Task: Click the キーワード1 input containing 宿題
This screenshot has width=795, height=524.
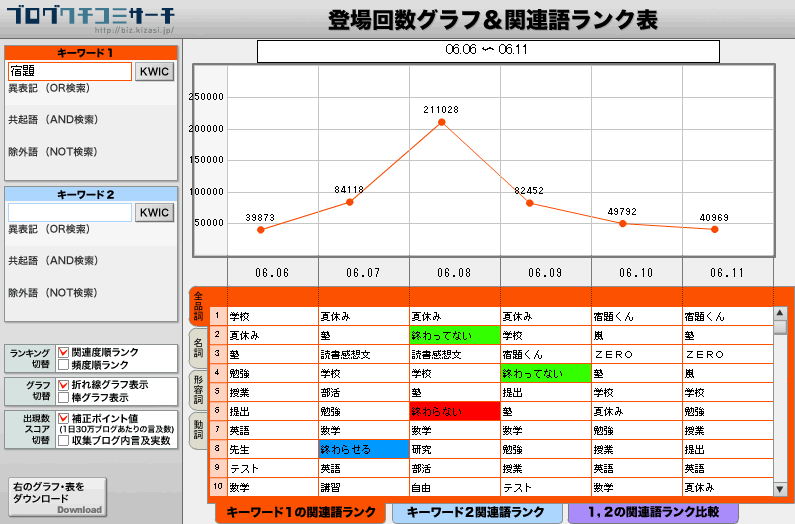Action: coord(69,72)
